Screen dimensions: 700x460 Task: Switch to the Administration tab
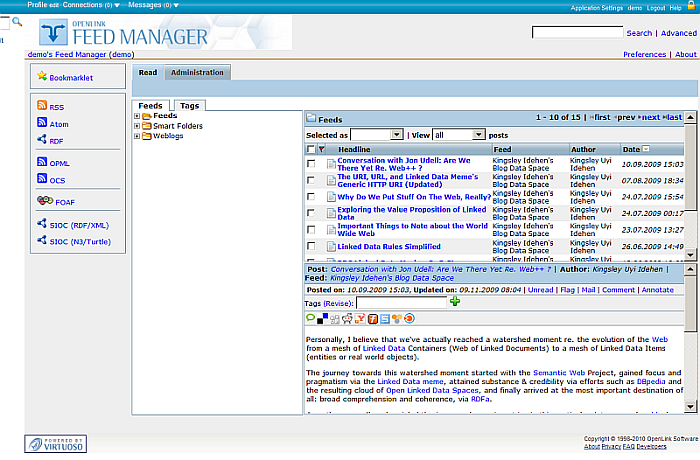tap(197, 72)
